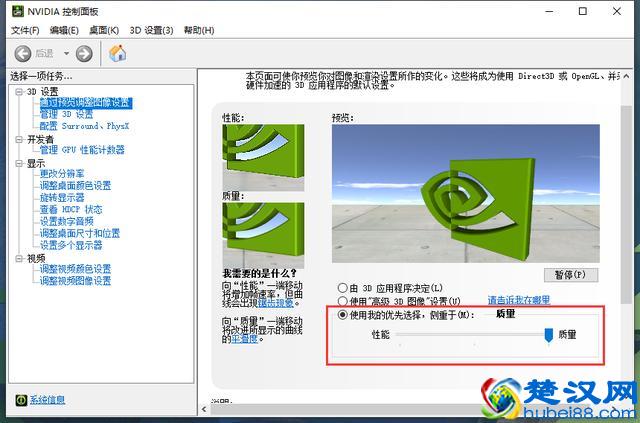Click the 锯齿现象 help link
The width and height of the screenshot is (640, 423).
pyautogui.click(x=276, y=303)
